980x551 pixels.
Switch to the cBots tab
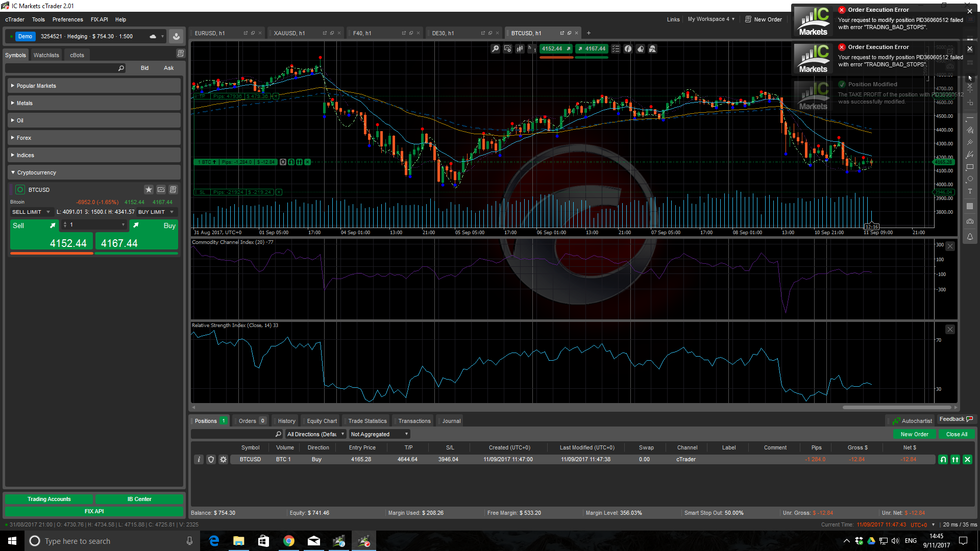(77, 55)
